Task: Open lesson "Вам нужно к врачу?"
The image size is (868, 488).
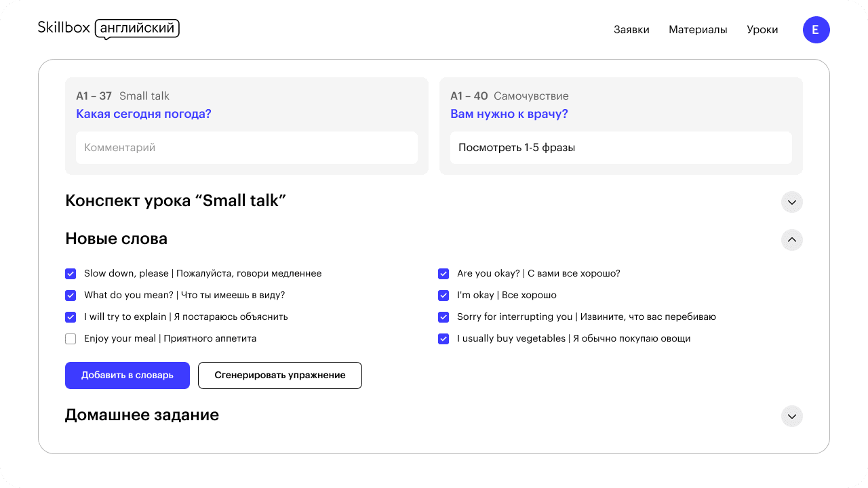Action: tap(509, 113)
